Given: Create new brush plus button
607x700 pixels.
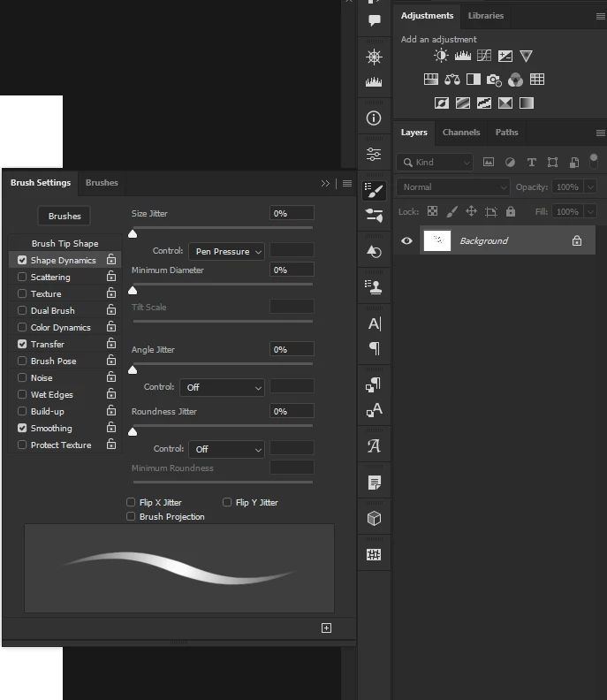Looking at the screenshot, I should pyautogui.click(x=326, y=628).
